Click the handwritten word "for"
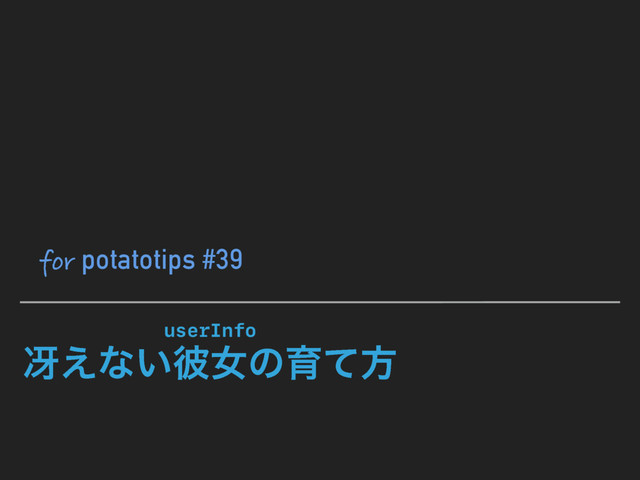This screenshot has width=640, height=480. [57, 262]
